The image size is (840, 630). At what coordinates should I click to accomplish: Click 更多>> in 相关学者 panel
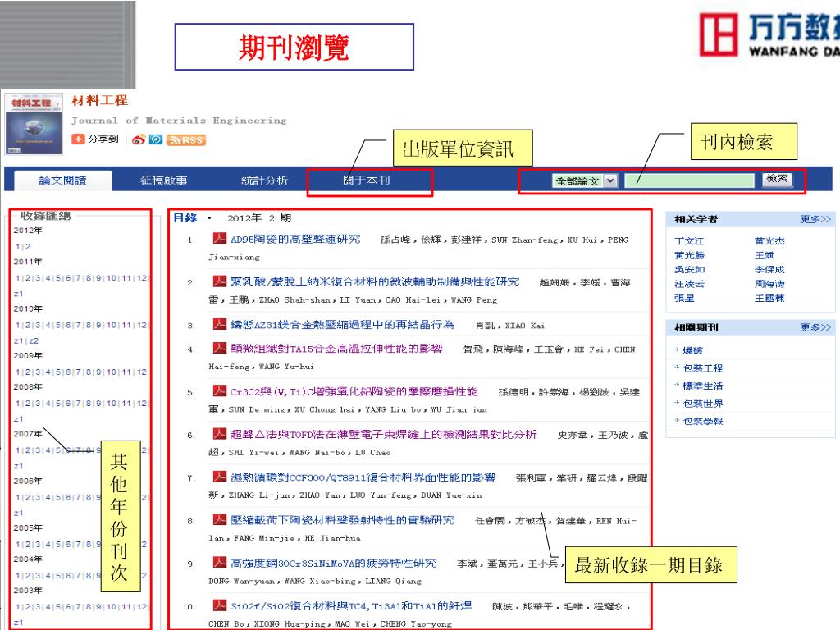(815, 219)
